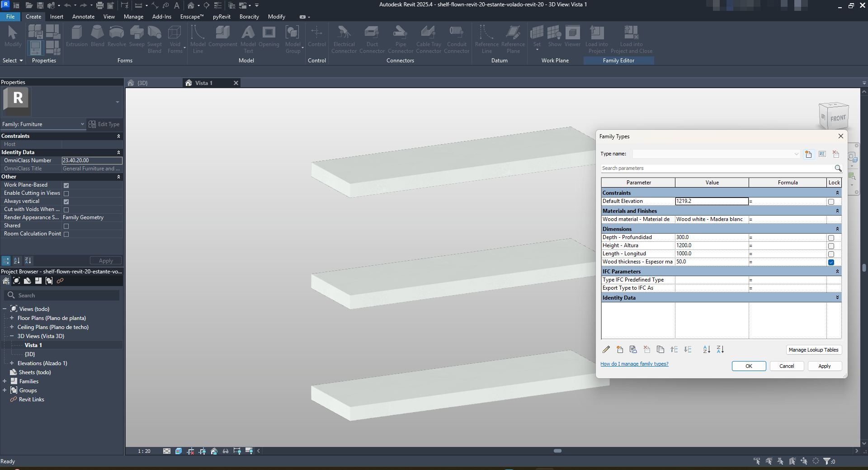Click OK in Family Types dialog

(x=749, y=366)
